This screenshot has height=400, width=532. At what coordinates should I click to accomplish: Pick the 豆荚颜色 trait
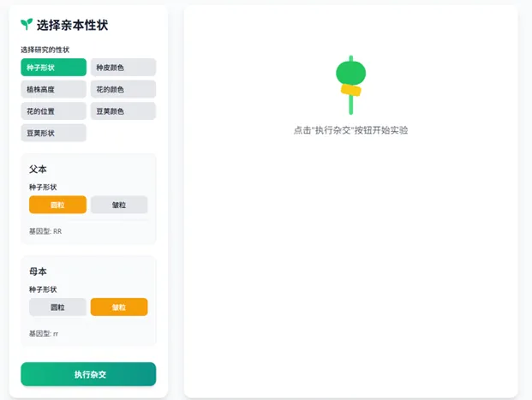[x=123, y=111]
